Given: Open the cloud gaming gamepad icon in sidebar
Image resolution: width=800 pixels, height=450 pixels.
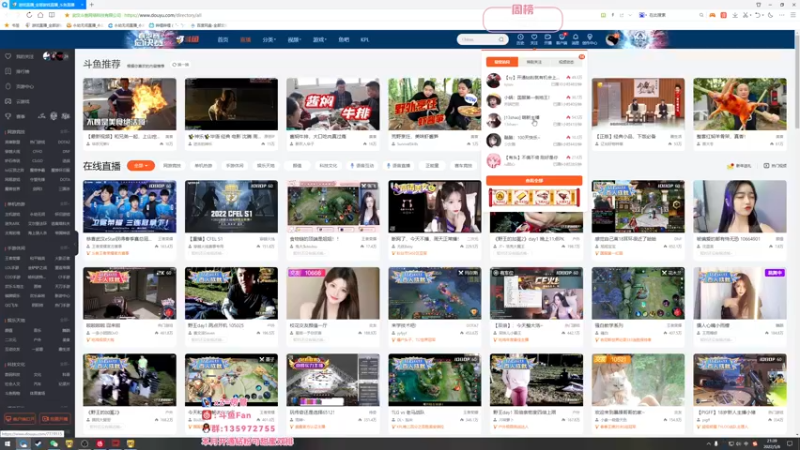Looking at the screenshot, I should pyautogui.click(x=8, y=101).
